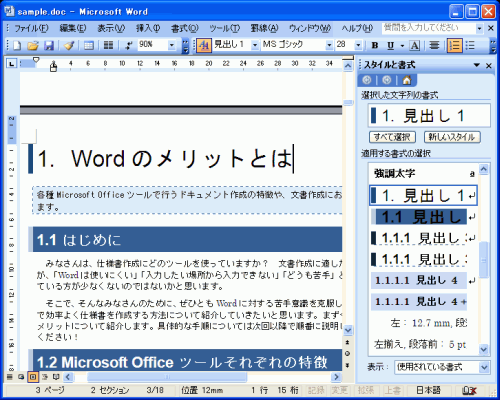The image size is (500, 400).
Task: Select the Format Painter brush icon
Action: [69, 45]
